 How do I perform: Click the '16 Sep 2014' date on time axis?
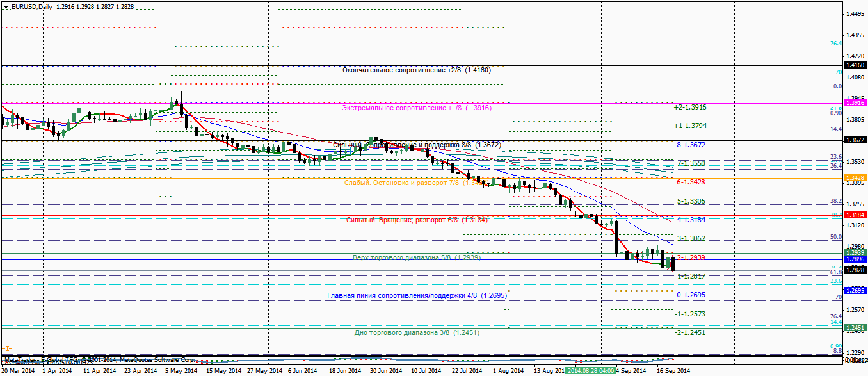click(x=673, y=371)
